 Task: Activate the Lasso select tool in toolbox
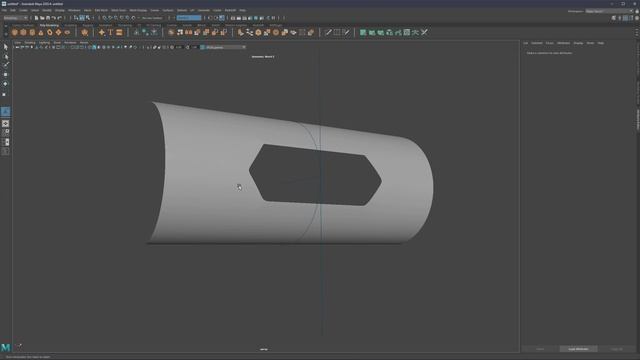pos(5,56)
